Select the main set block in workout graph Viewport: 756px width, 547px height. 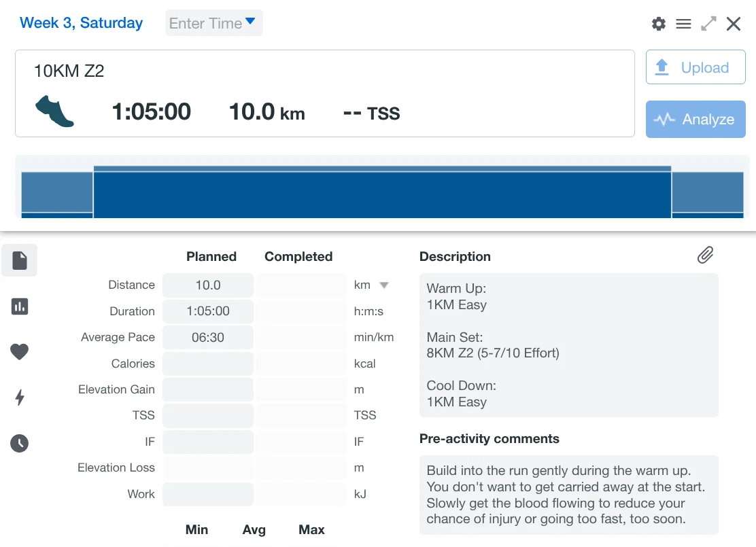(382, 194)
